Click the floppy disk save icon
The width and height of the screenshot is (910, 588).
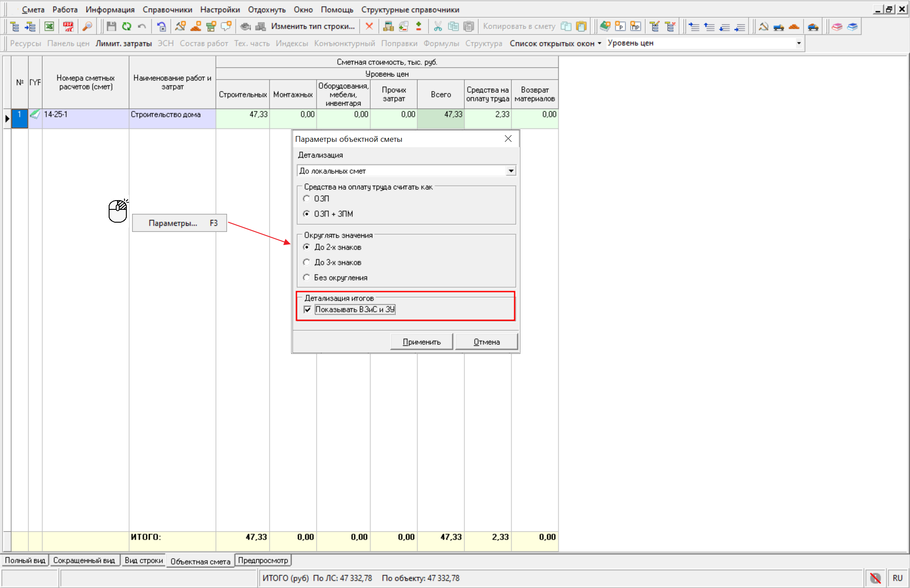pos(111,27)
